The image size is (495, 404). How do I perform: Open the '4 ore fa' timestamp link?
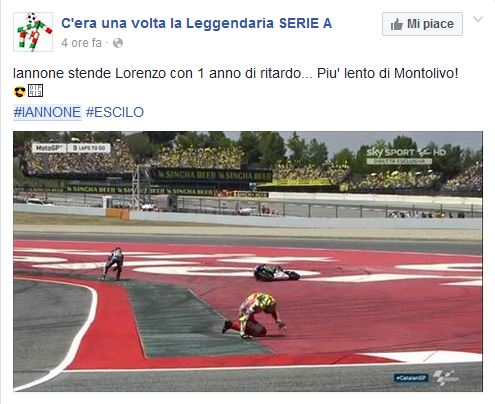(x=81, y=43)
